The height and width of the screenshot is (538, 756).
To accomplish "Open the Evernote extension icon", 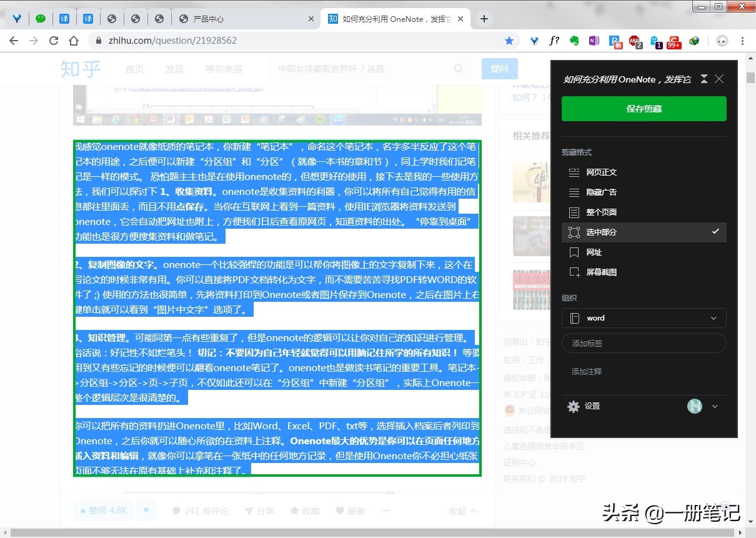I will 575,40.
